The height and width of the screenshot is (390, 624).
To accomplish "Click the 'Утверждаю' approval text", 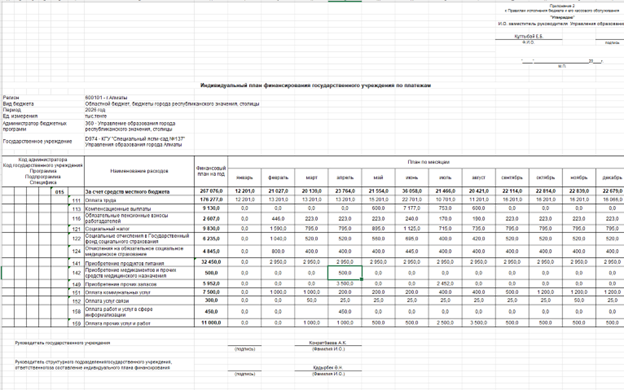I will [x=562, y=18].
